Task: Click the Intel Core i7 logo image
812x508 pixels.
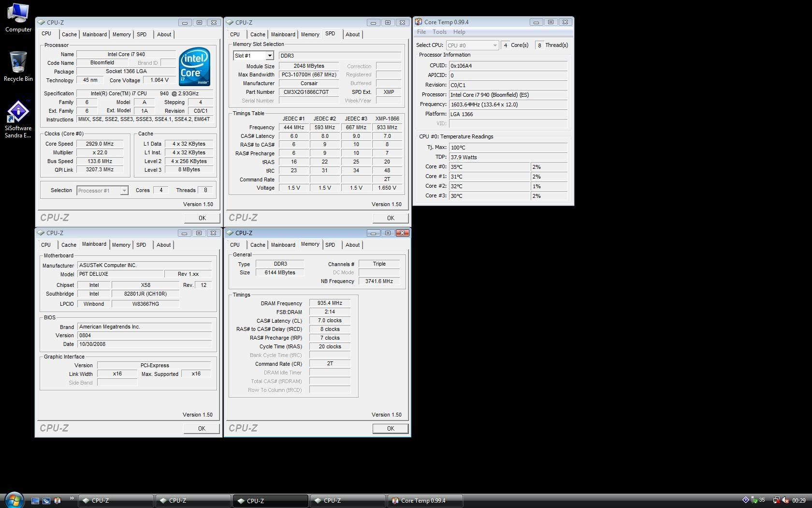Action: tap(194, 67)
